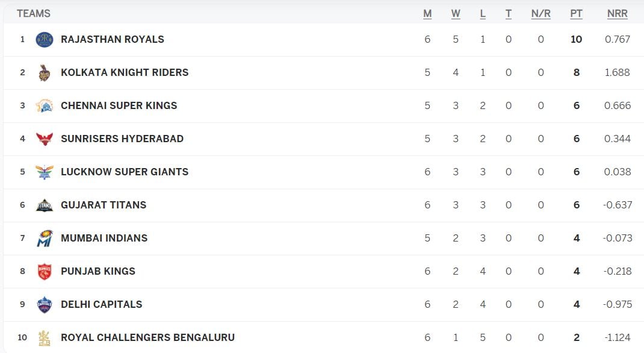Sort by the M matches column header
This screenshot has width=644, height=353.
click(x=427, y=14)
